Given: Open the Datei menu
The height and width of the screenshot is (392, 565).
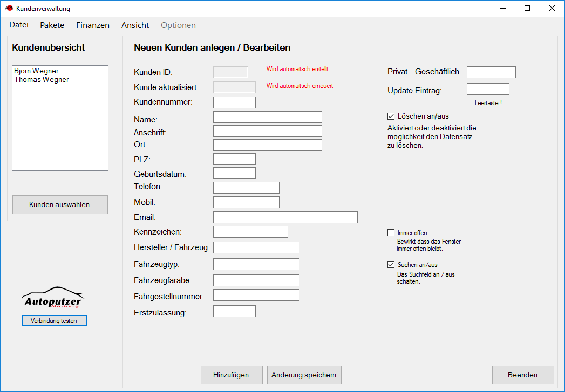Looking at the screenshot, I should point(19,25).
